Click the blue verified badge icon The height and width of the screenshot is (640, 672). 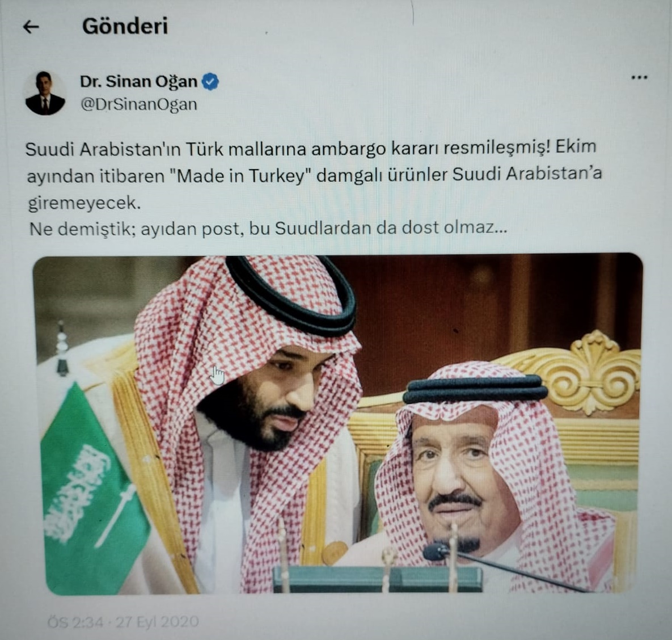click(210, 82)
